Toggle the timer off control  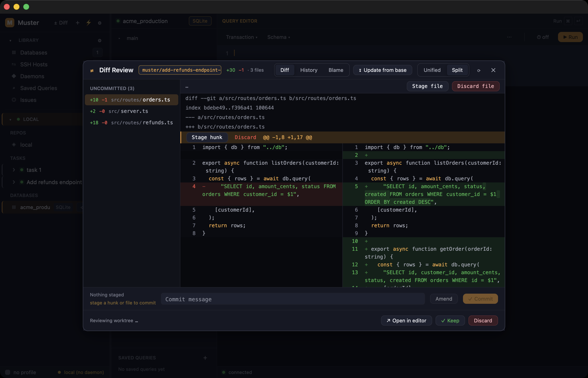pyautogui.click(x=543, y=37)
